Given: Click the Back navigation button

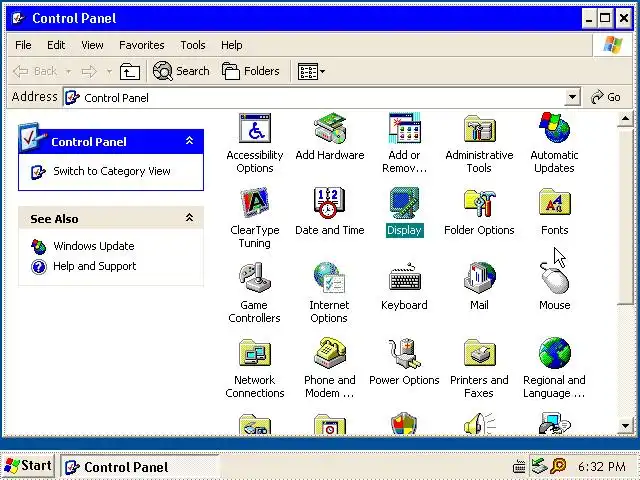Looking at the screenshot, I should pyautogui.click(x=35, y=72).
